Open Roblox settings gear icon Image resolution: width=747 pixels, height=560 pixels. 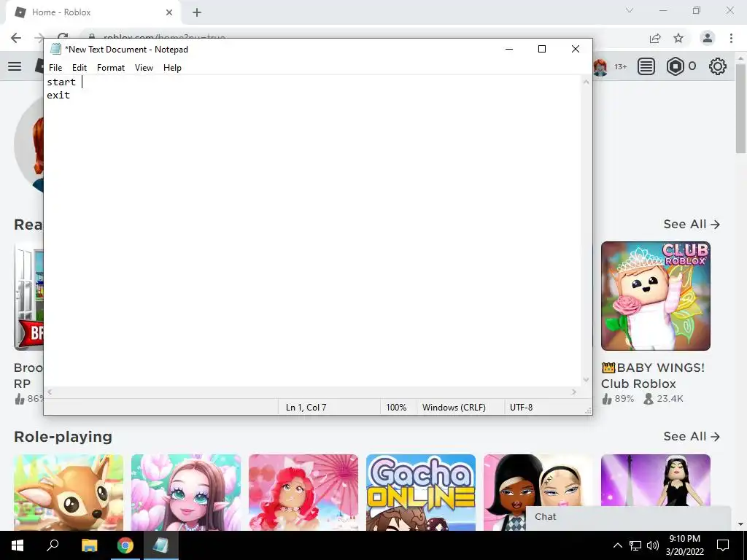[x=718, y=66]
